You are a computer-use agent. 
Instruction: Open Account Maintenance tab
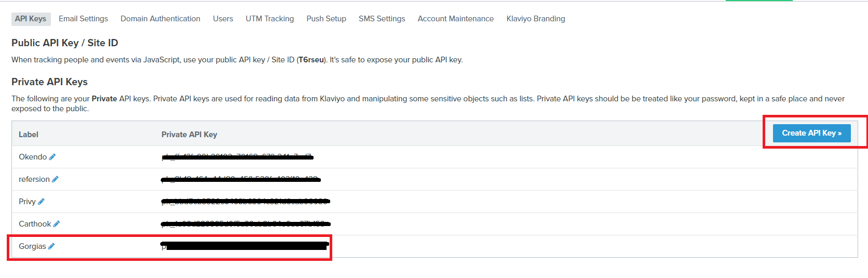(x=456, y=19)
